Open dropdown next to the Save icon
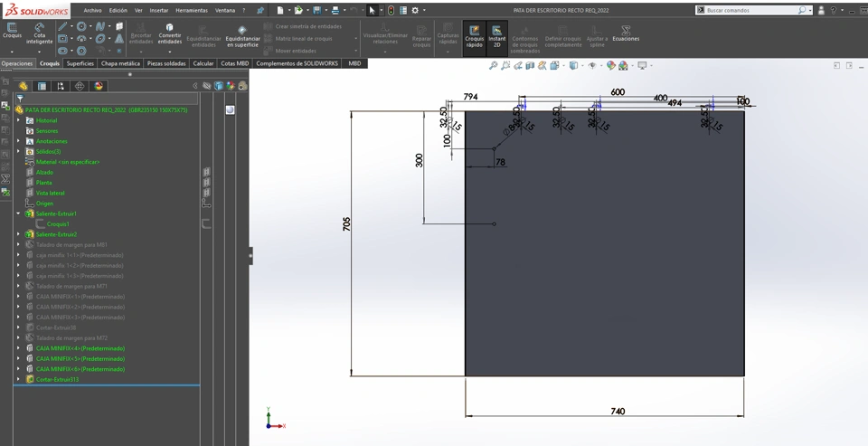The height and width of the screenshot is (446, 868). click(x=325, y=10)
